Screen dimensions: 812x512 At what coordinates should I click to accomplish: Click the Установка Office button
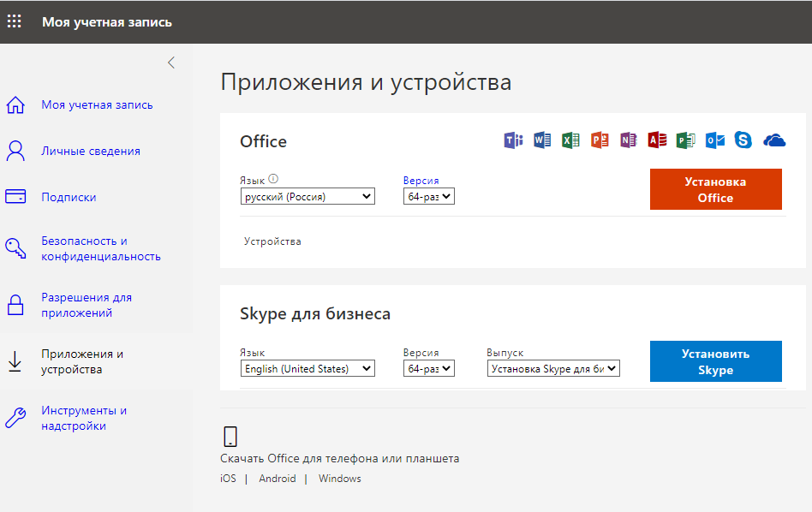point(716,189)
